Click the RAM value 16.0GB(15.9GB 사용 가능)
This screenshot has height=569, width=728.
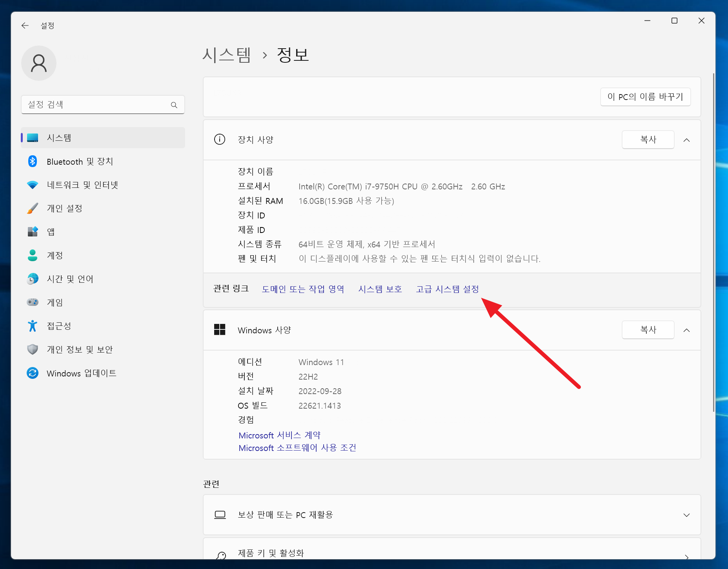[346, 201]
